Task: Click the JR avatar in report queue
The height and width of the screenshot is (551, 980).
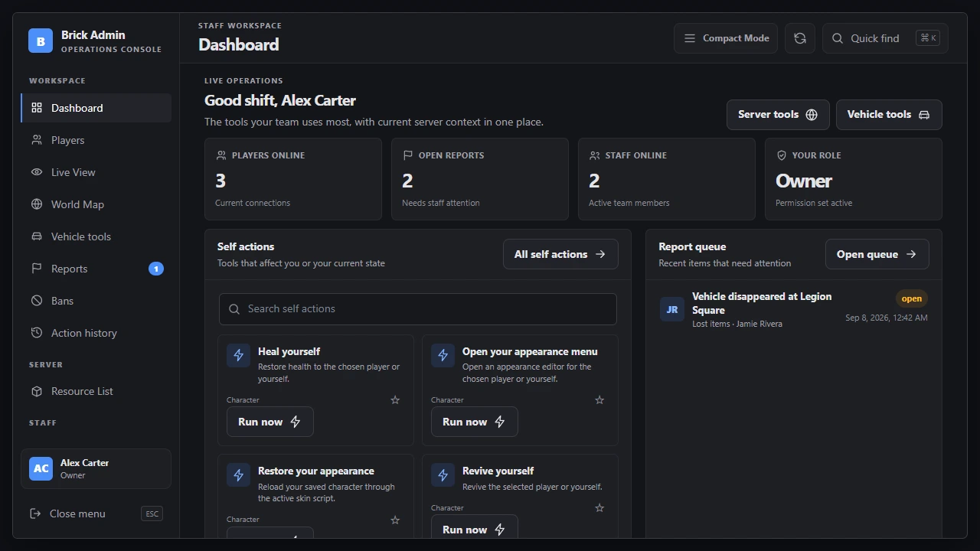Action: point(672,309)
